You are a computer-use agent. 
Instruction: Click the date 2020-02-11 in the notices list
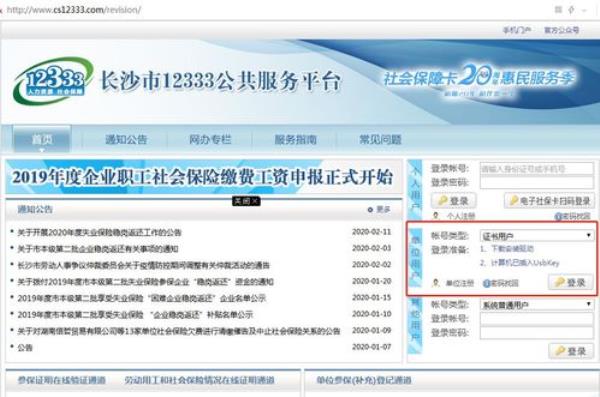372,232
